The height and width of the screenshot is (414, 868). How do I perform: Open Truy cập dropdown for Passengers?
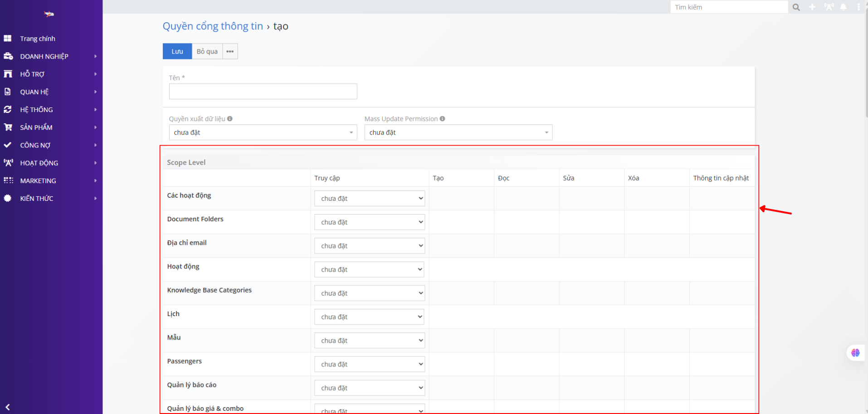(x=369, y=364)
